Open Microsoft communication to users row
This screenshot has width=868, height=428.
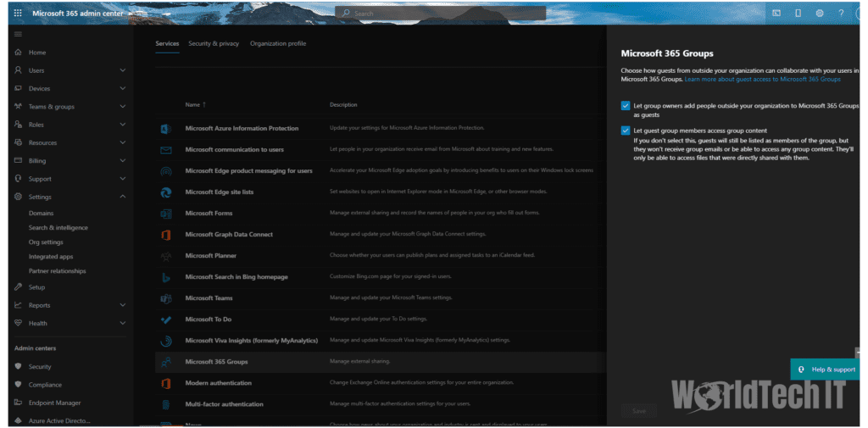coord(235,149)
